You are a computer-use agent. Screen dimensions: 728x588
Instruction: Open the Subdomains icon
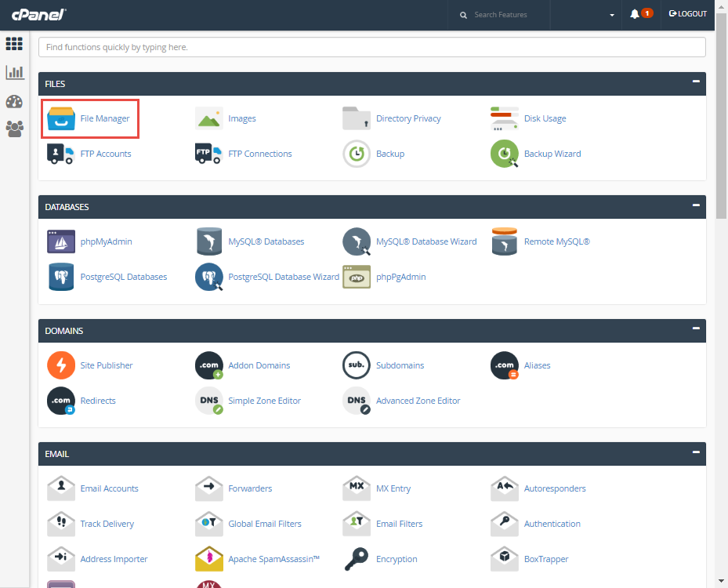(357, 365)
